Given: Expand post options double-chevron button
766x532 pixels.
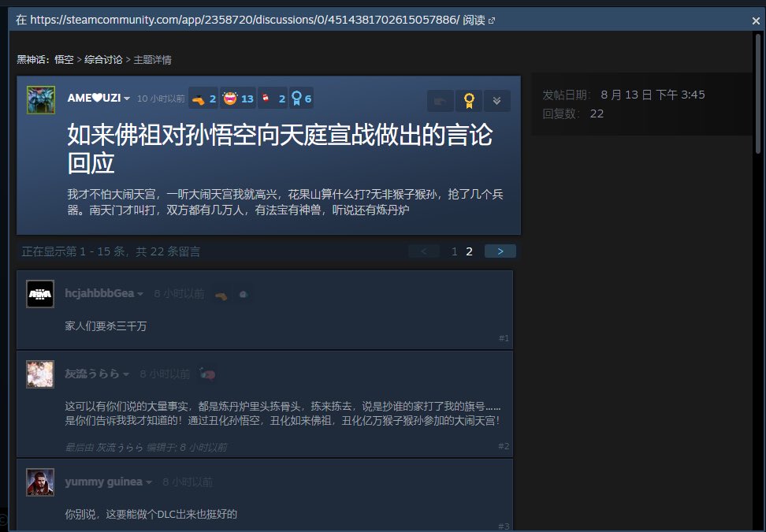Looking at the screenshot, I should tap(496, 101).
